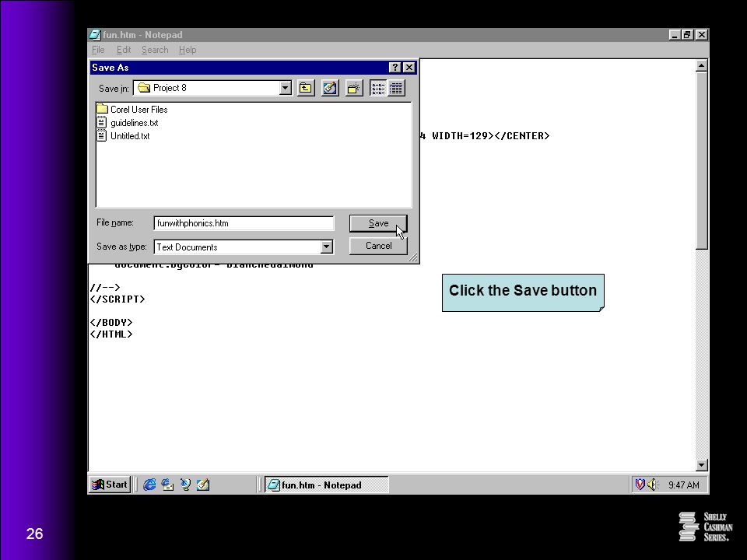Click Notepad scrollbar down arrow

[701, 465]
